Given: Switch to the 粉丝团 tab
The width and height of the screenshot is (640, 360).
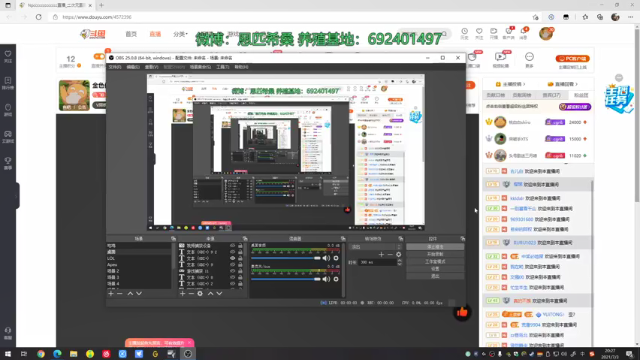Looking at the screenshot, I should click(581, 95).
